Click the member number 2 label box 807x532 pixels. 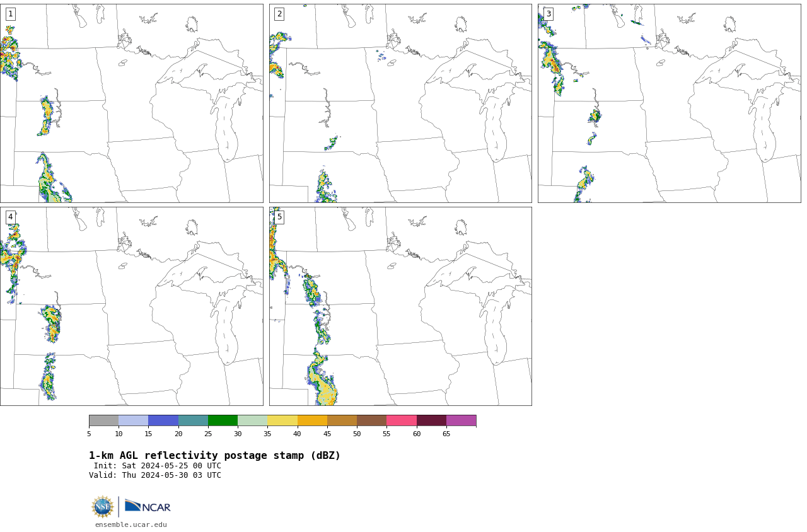click(279, 14)
